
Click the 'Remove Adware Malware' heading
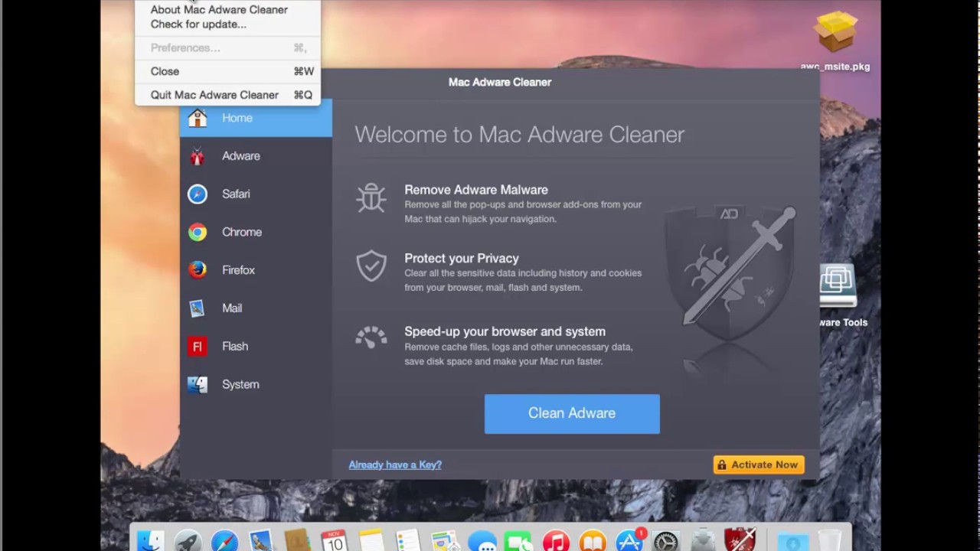tap(476, 190)
